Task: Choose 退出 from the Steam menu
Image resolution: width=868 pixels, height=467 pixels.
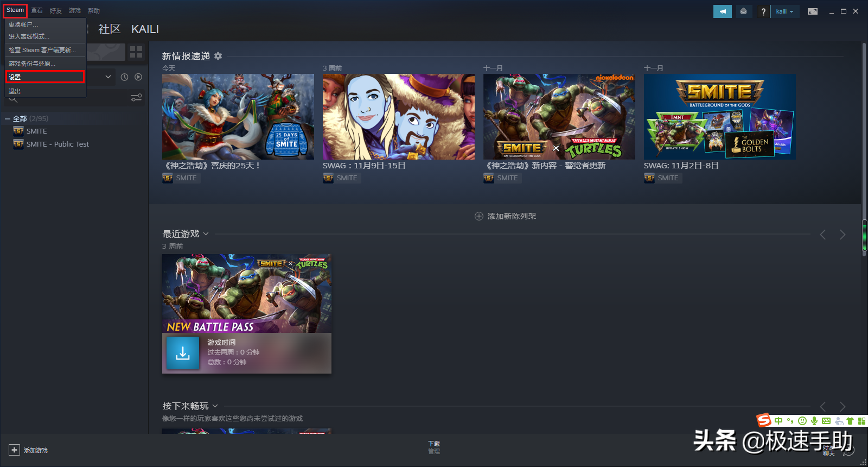Action: tap(15, 91)
